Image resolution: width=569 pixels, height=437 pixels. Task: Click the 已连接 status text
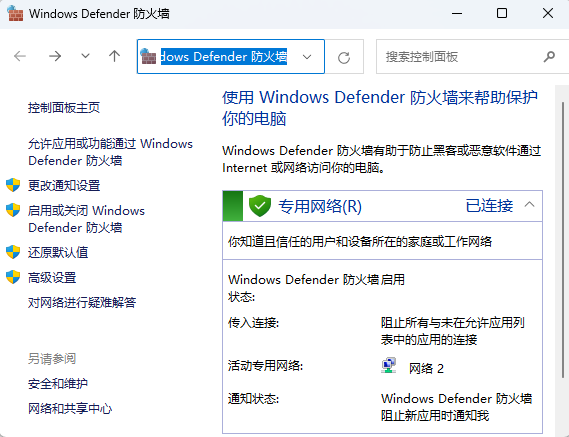point(489,206)
